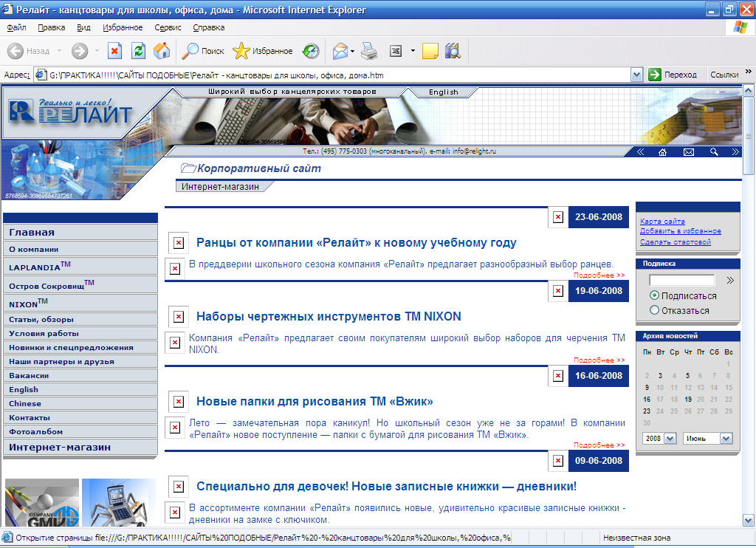Open Search (Поиск) toolbar button
Image resolution: width=756 pixels, height=548 pixels.
pos(203,51)
